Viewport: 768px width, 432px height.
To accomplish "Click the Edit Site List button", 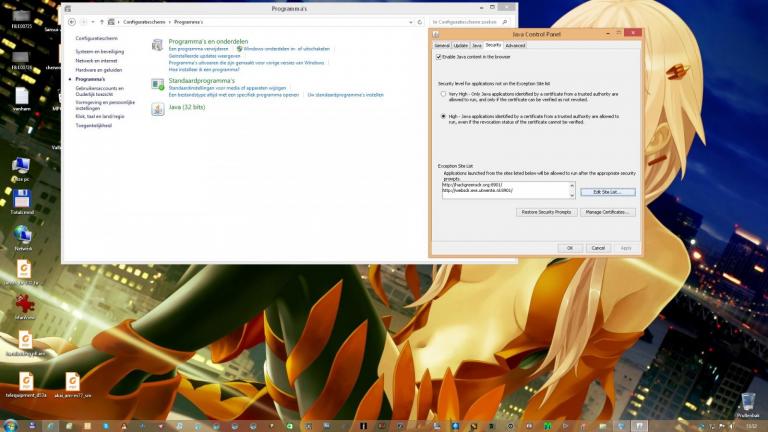I will [607, 191].
